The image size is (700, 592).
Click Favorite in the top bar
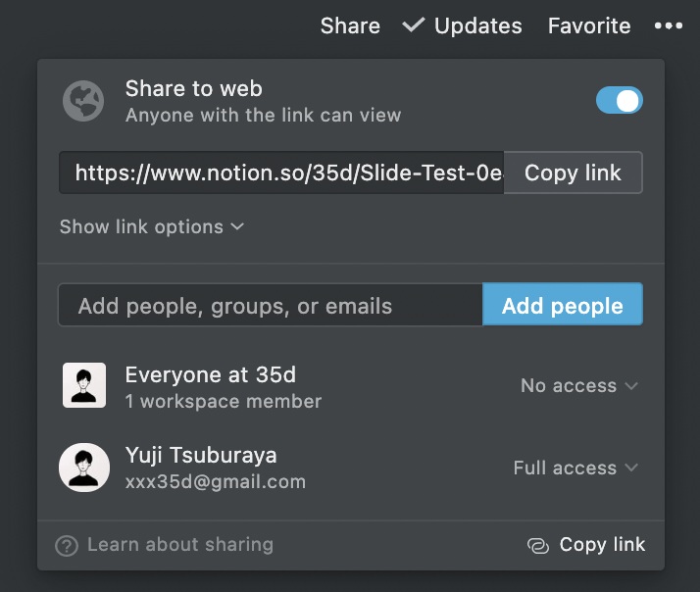tap(589, 25)
